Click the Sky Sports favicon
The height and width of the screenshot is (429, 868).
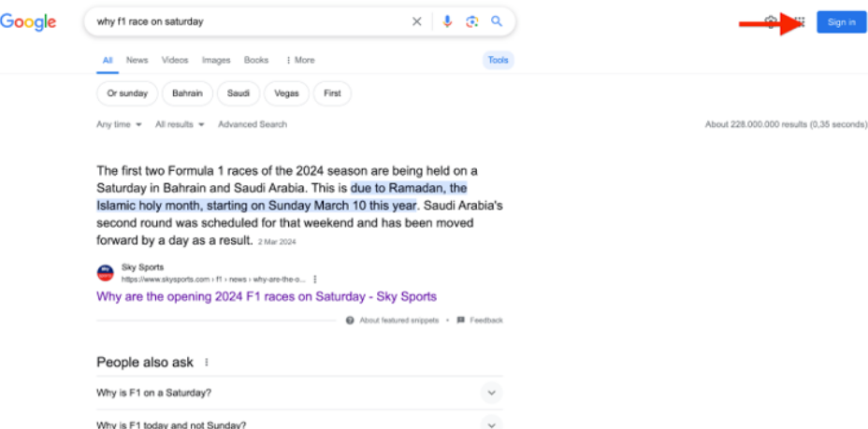click(105, 273)
